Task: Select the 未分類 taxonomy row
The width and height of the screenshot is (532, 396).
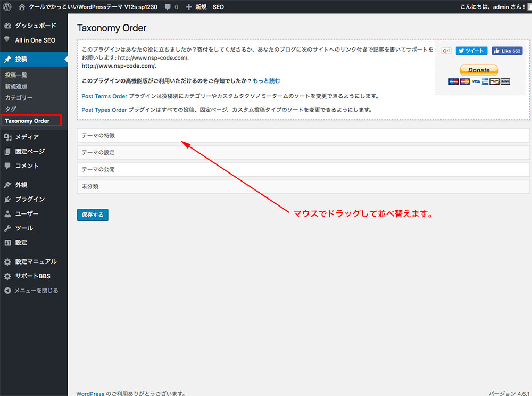Action: point(303,186)
